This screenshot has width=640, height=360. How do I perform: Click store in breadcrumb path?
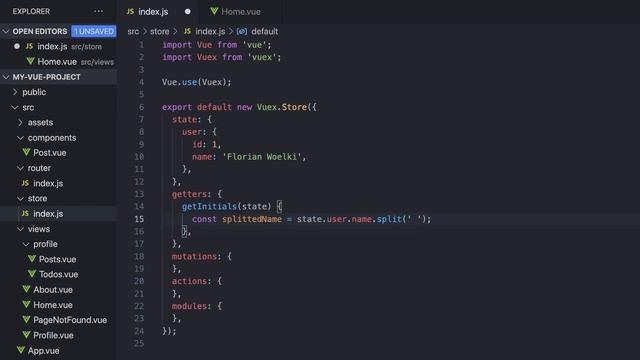coord(160,31)
